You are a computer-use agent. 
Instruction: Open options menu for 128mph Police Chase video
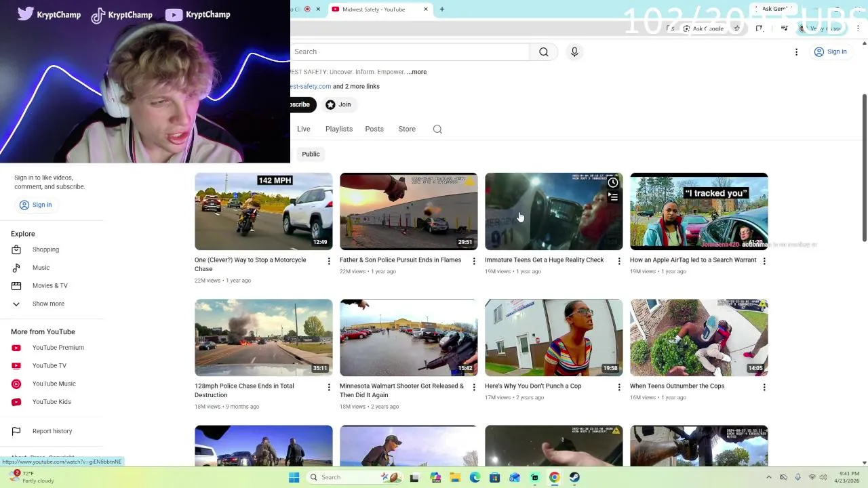[329, 387]
